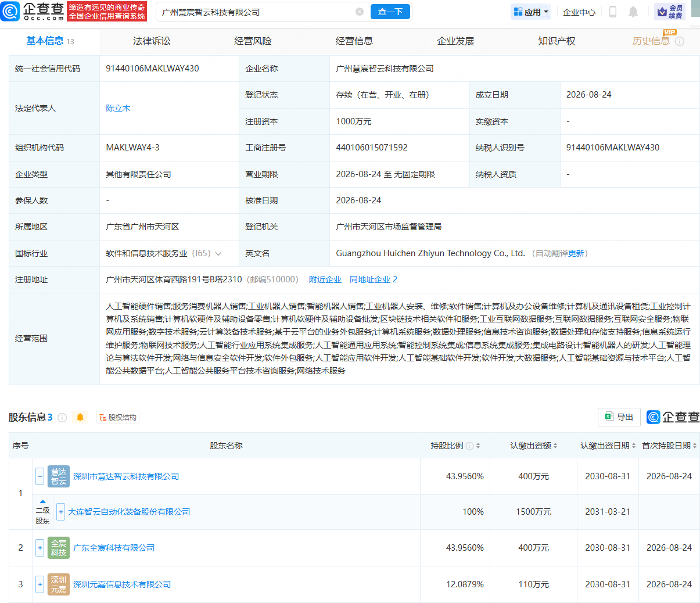This screenshot has width=700, height=603.
Task: Select registration authority 广州市天河区市场监督管理局
Action: [389, 227]
